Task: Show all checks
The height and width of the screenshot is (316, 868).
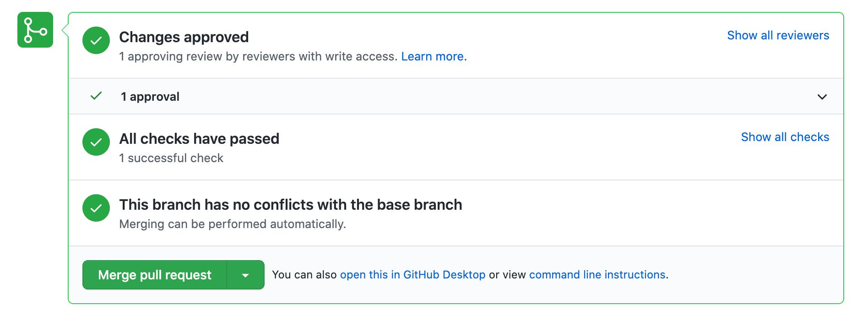Action: [785, 137]
